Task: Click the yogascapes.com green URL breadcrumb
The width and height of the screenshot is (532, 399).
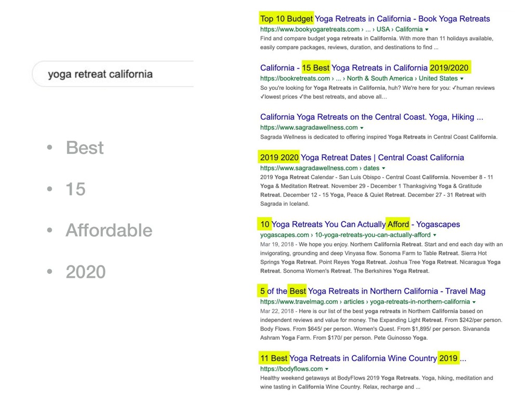Action: pos(345,235)
